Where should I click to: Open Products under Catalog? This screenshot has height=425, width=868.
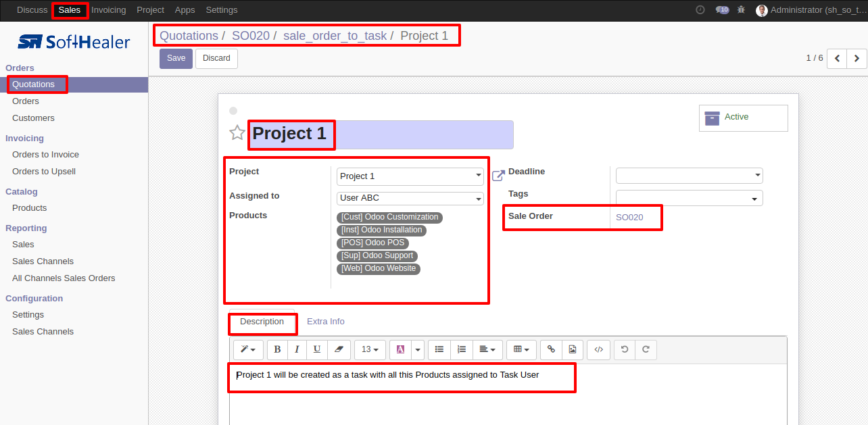30,208
